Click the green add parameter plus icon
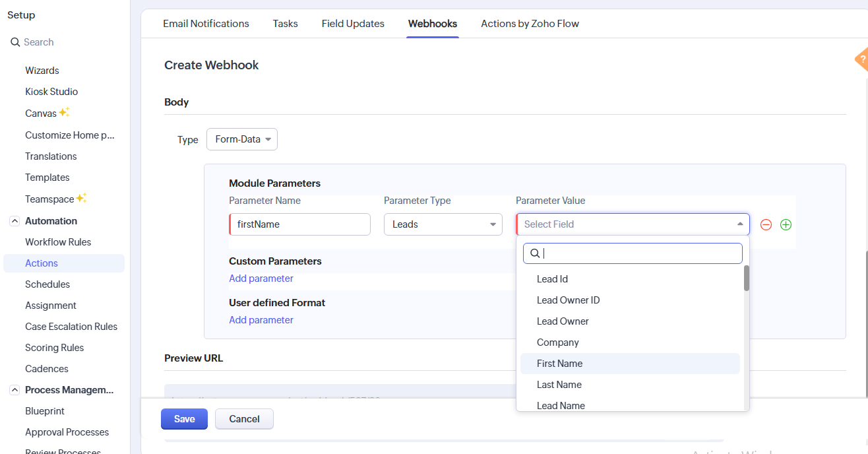The image size is (868, 454). tap(786, 224)
